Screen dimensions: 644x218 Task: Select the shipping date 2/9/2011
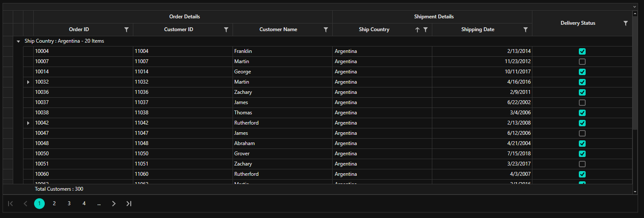point(482,92)
